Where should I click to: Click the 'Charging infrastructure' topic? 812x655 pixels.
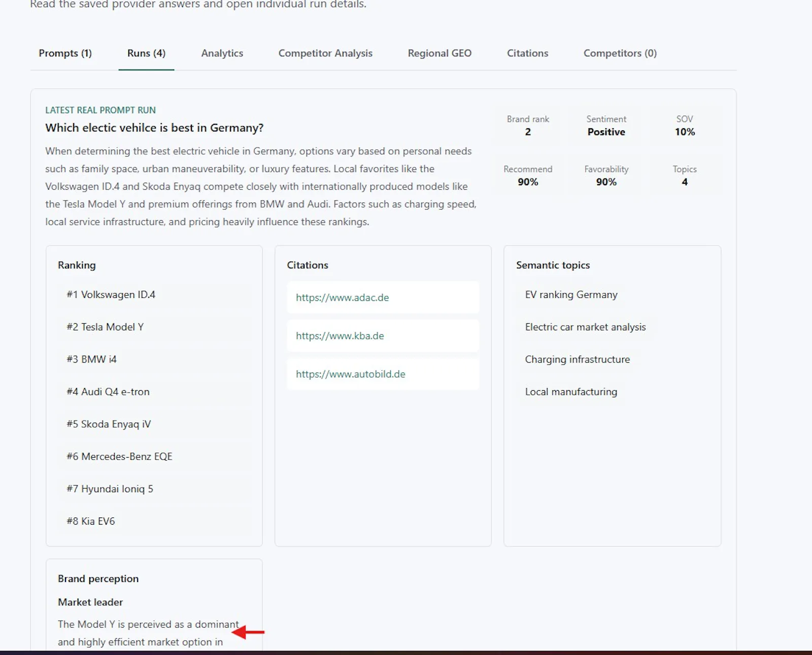click(x=577, y=359)
